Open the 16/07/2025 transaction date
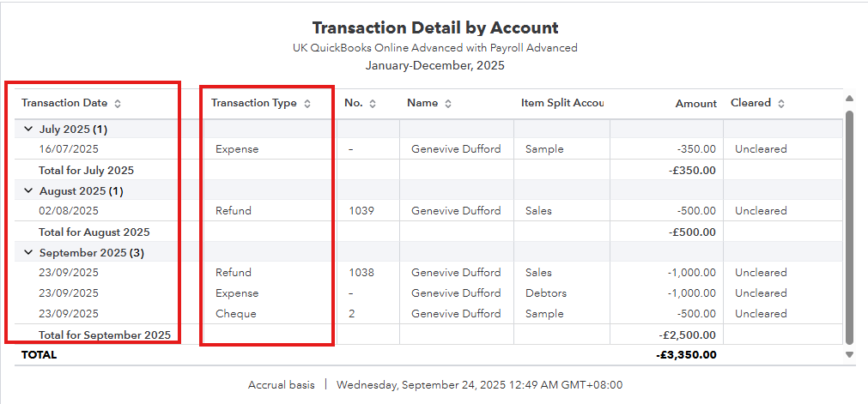Screen dimensions: 868x404 click(69, 149)
